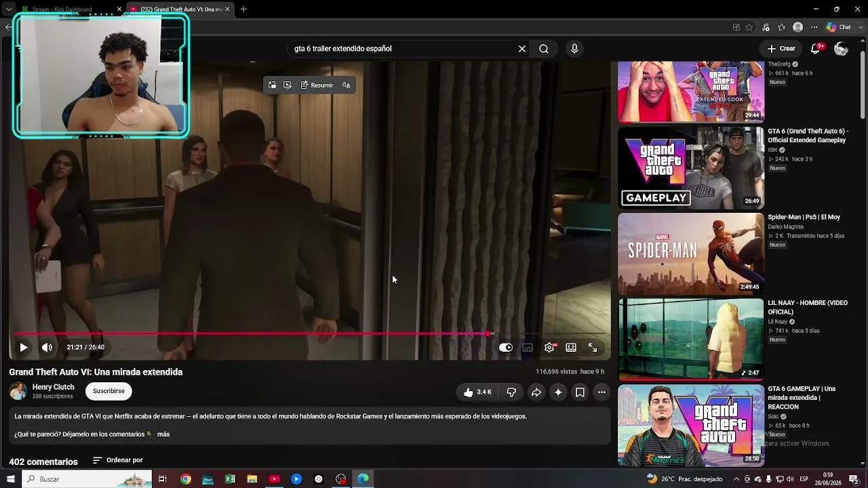Click the Henry Clutch channel avatar

coord(18,391)
